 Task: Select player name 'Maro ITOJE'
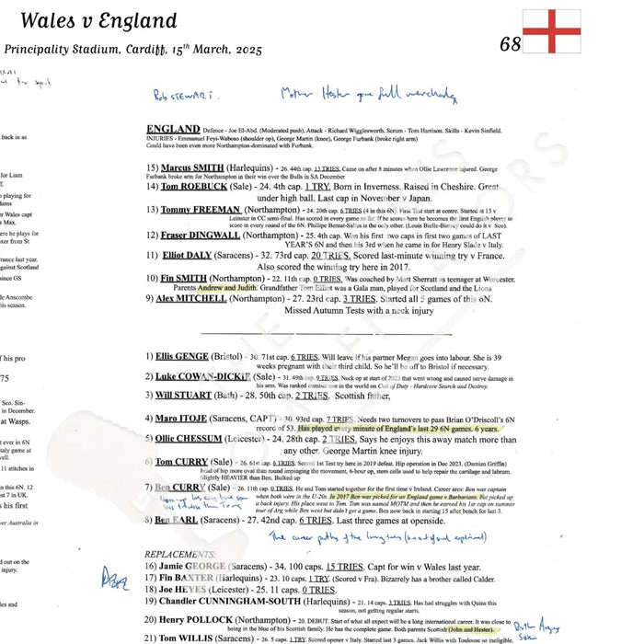pos(180,419)
